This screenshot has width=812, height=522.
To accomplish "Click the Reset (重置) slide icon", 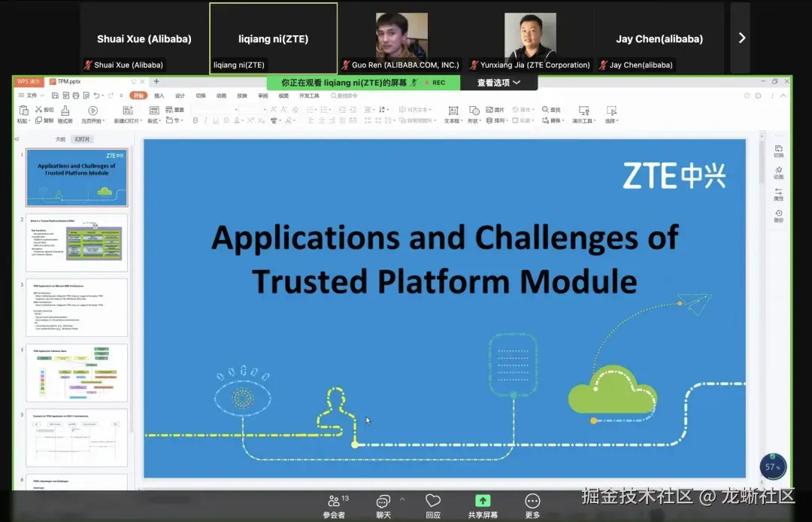I will coord(169,110).
